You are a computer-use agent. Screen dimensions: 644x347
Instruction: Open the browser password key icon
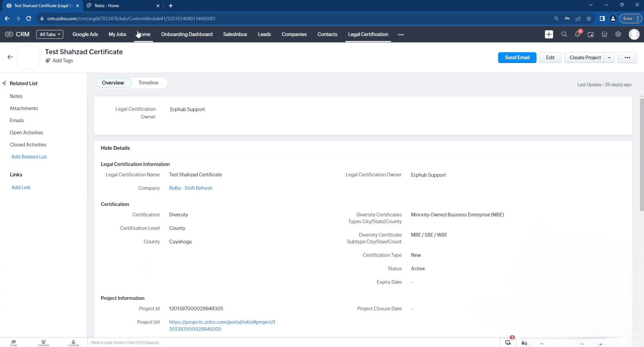click(x=567, y=19)
